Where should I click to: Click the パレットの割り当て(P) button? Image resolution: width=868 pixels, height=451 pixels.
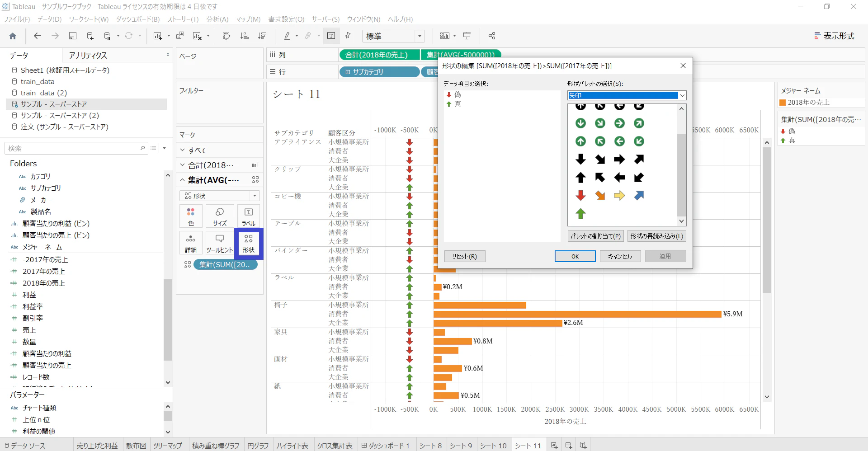tap(596, 236)
